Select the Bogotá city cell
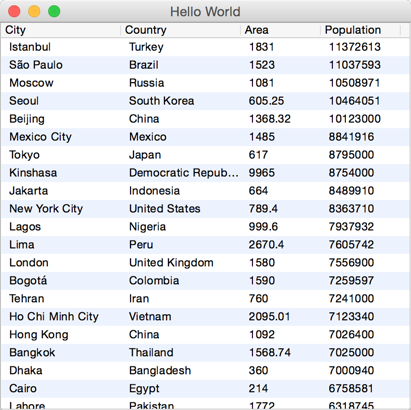Screen dimensions: 411x410 point(28,281)
